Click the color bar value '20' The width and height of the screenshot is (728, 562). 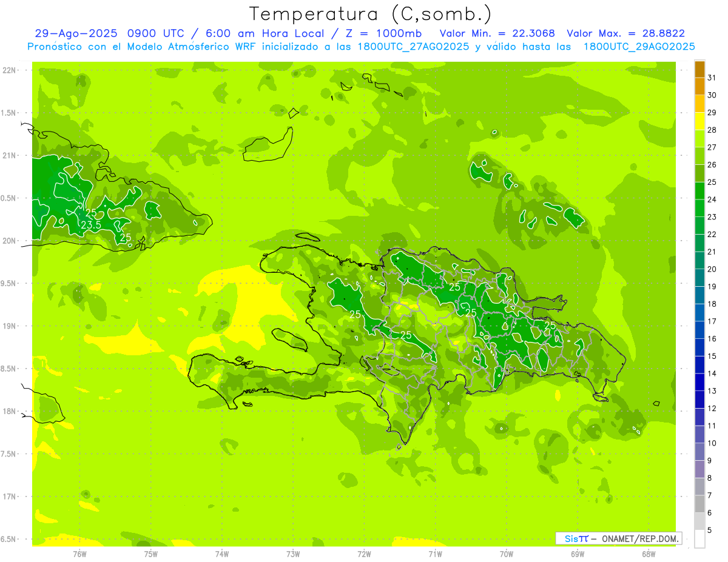tap(712, 269)
